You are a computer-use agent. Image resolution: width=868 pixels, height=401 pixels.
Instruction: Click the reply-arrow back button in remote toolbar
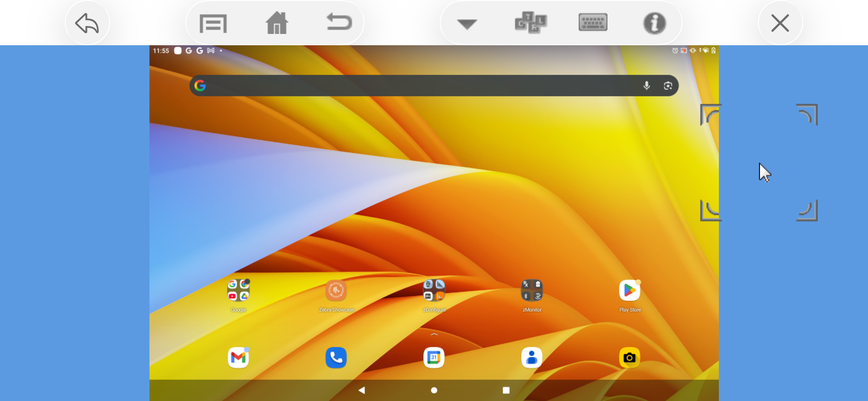click(x=87, y=23)
